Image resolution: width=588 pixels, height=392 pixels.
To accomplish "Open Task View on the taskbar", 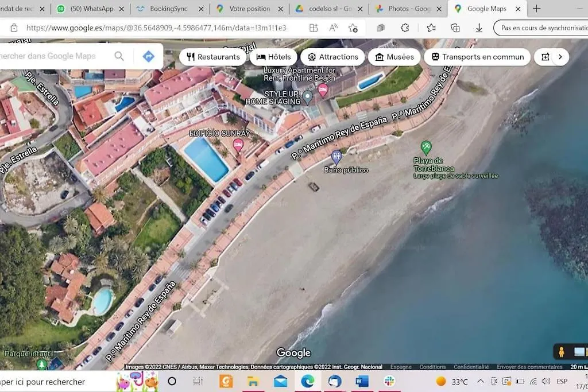I will [x=198, y=382].
